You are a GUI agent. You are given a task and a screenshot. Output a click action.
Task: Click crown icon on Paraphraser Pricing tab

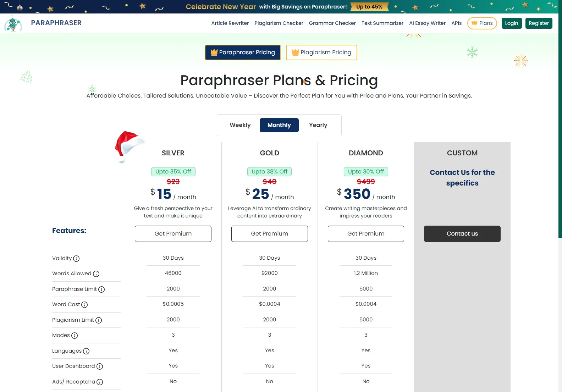[214, 53]
